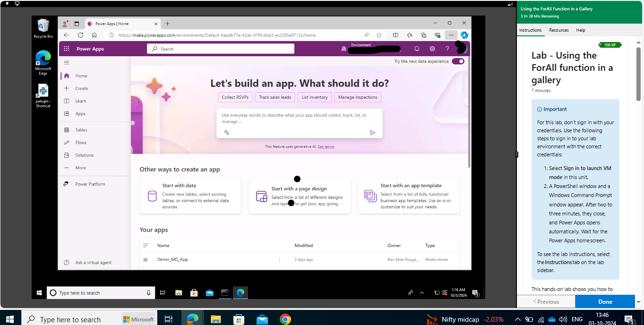This screenshot has width=644, height=325.
Task: Click the Edge home button
Action: coord(94,35)
